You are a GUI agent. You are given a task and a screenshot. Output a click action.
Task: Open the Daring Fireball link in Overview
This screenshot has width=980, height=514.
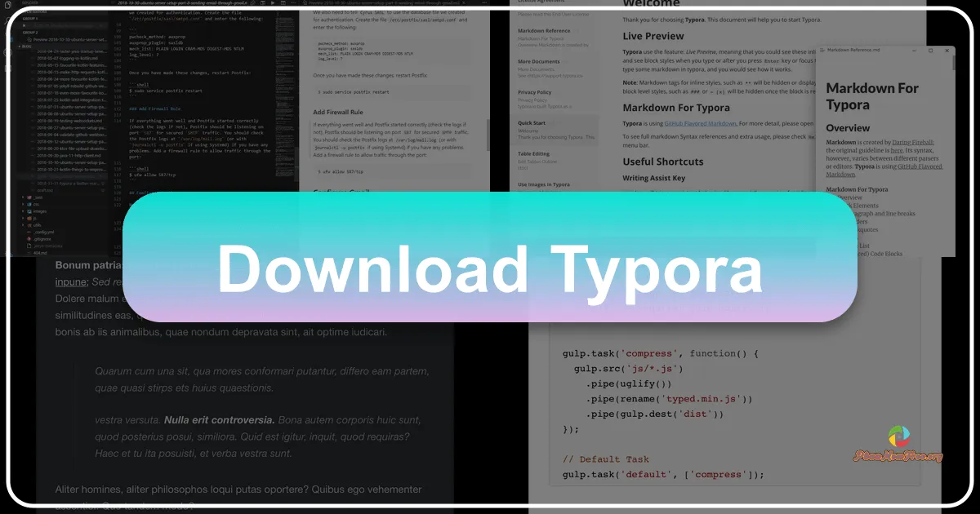tap(913, 143)
